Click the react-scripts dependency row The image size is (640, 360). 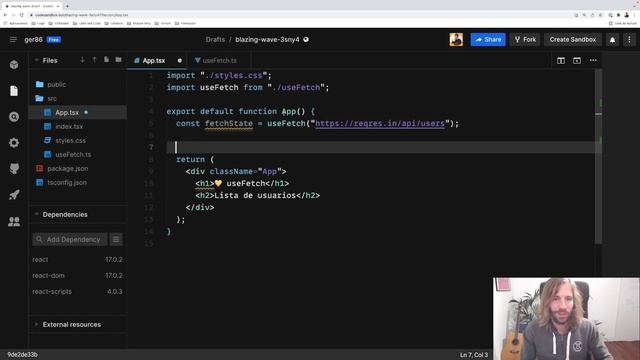pos(78,291)
